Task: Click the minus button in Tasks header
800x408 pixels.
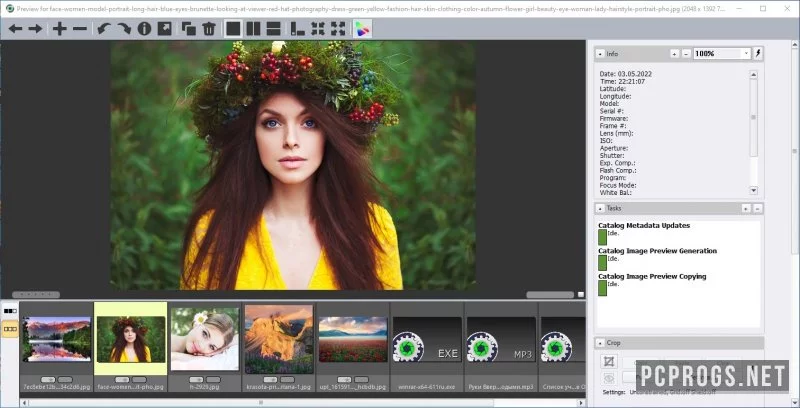Action: [x=758, y=208]
